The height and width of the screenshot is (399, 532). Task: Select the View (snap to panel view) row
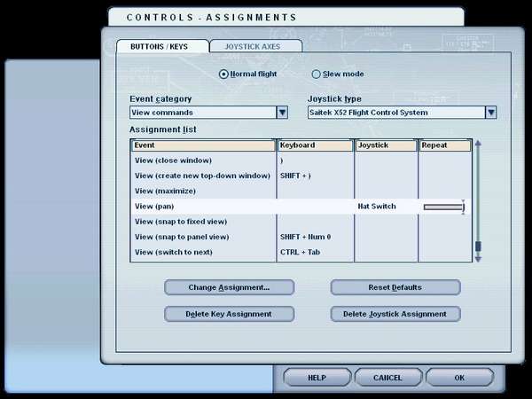pos(182,237)
